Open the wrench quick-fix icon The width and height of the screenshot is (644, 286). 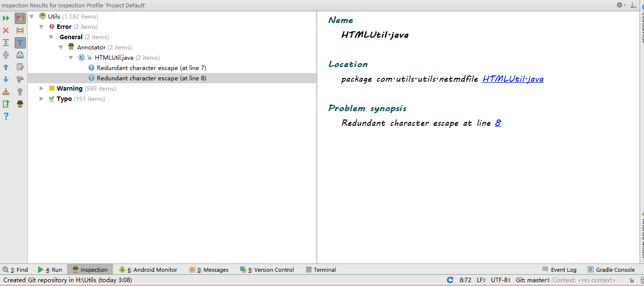(20, 79)
